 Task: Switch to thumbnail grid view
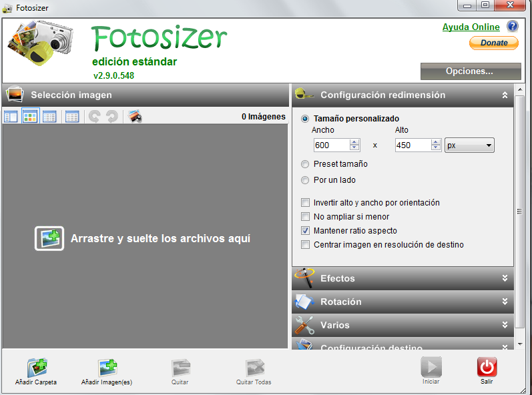[x=30, y=117]
